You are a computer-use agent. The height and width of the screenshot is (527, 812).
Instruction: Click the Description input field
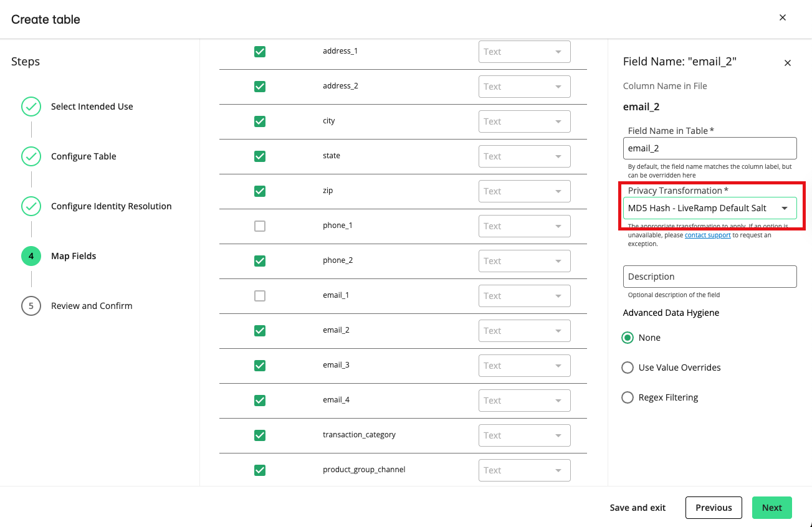click(710, 277)
